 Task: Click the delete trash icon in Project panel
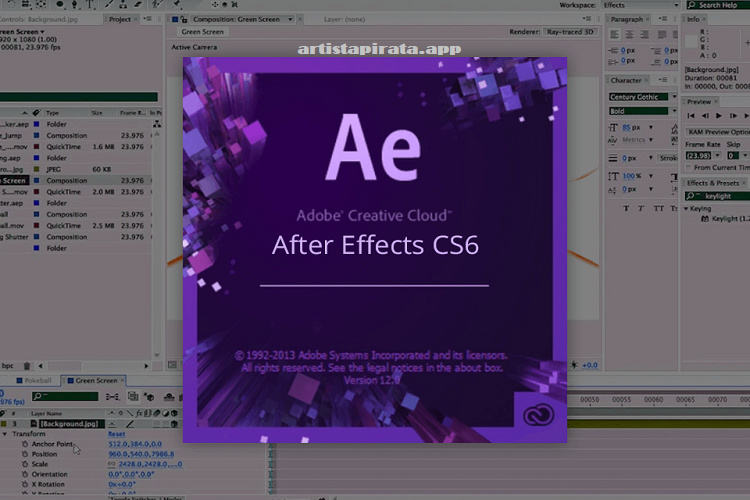[27, 366]
